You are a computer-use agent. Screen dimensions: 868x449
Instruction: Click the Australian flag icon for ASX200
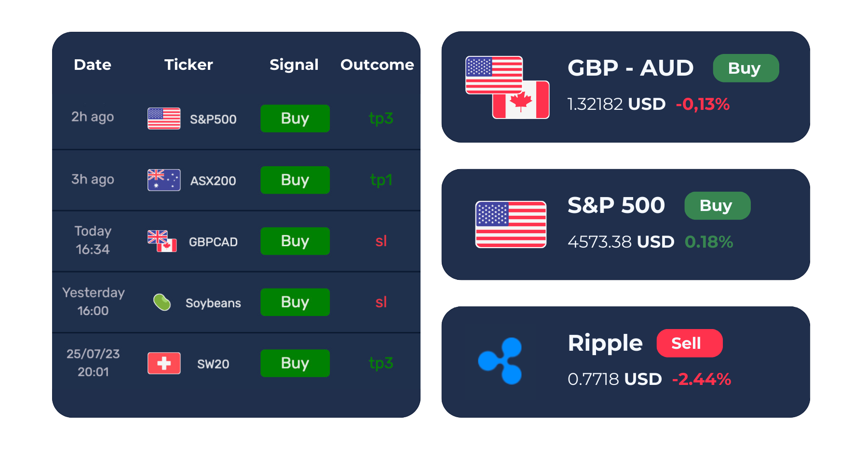coord(164,180)
